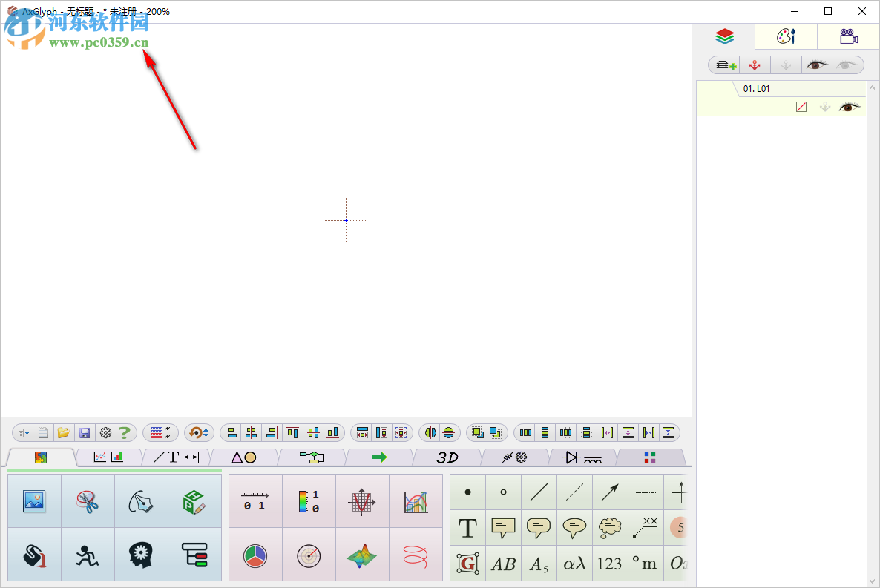Insert a 3D surface plot
880x588 pixels.
pyautogui.click(x=362, y=555)
